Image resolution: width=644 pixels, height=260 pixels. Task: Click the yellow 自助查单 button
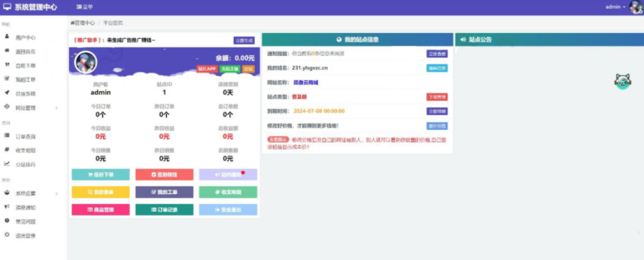101,192
